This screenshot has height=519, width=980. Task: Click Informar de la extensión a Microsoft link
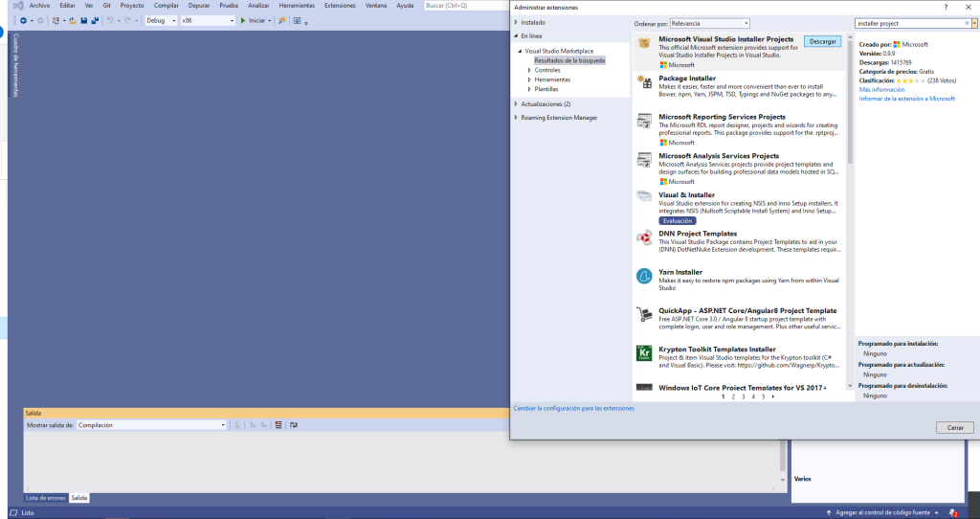click(x=907, y=99)
